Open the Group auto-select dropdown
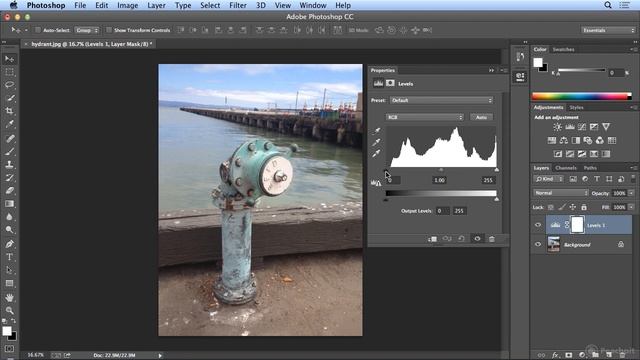This screenshot has height=360, width=640. click(x=87, y=30)
